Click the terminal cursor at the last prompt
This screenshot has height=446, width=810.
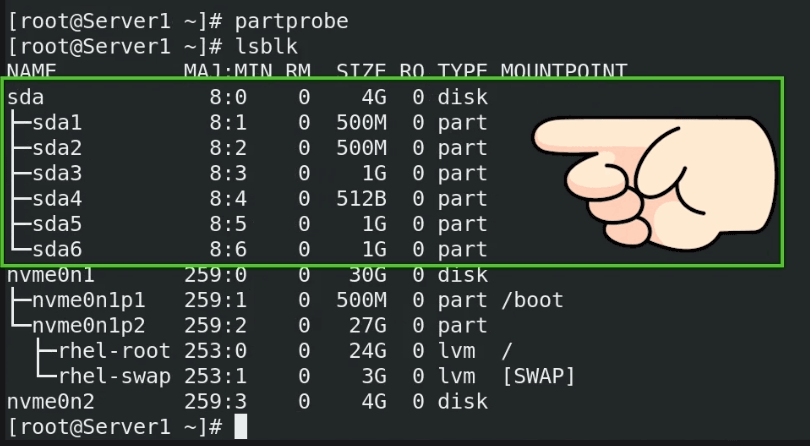(x=241, y=426)
